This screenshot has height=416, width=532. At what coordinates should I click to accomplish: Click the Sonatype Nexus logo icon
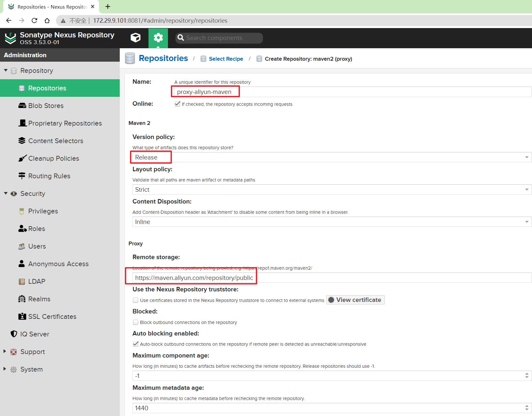[11, 38]
